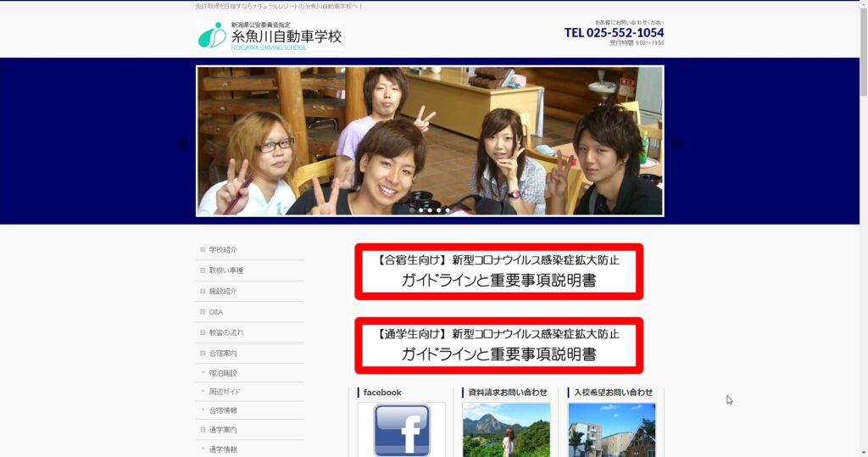Click the page vertical scrollbar thumb
This screenshot has height=457, width=868.
pyautogui.click(x=863, y=53)
